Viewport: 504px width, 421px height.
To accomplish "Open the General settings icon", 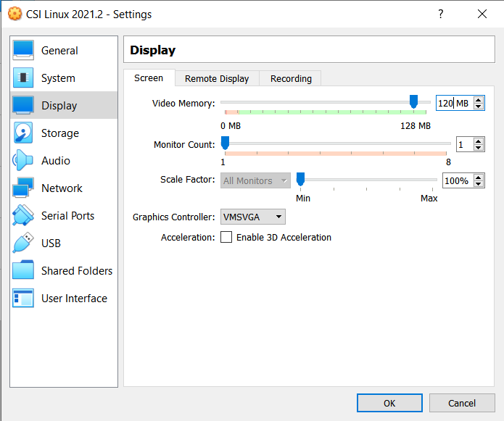I will [x=23, y=51].
